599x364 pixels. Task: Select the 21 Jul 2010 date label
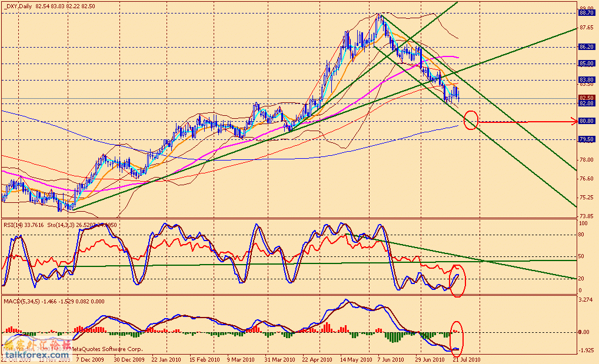click(x=467, y=360)
